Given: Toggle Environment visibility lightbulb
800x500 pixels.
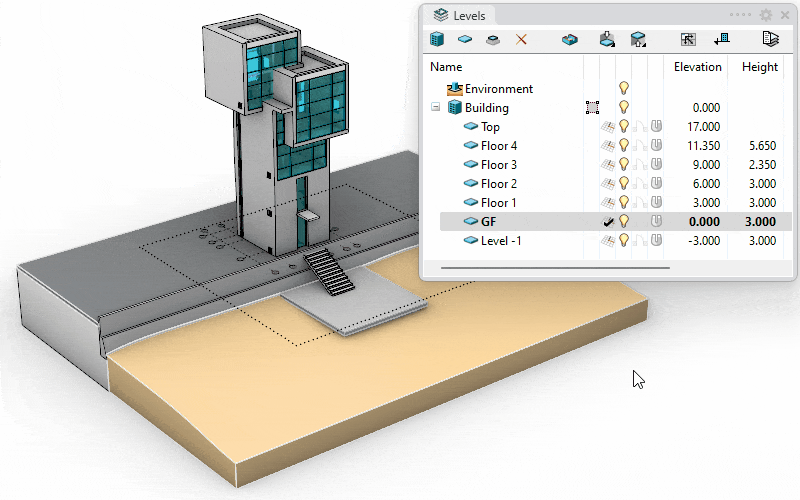Looking at the screenshot, I should 623,88.
